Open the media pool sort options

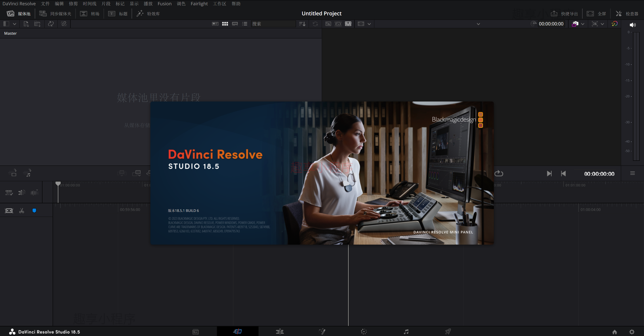click(x=302, y=24)
